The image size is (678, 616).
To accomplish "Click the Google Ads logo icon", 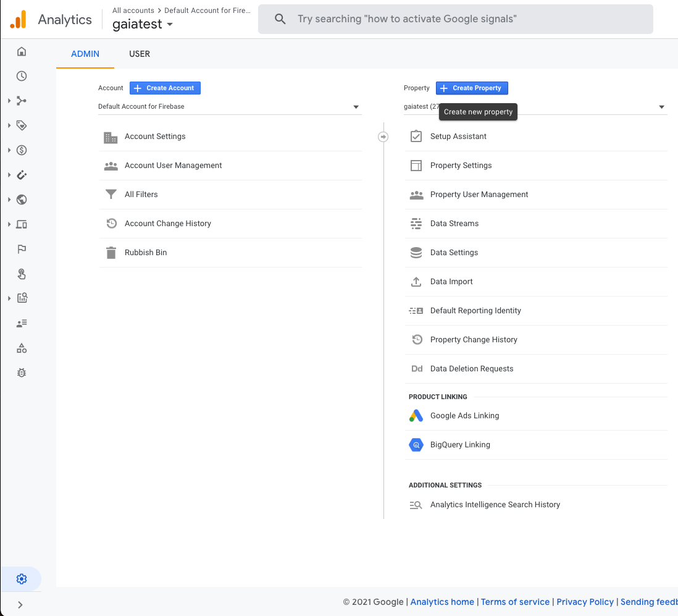I will click(416, 416).
